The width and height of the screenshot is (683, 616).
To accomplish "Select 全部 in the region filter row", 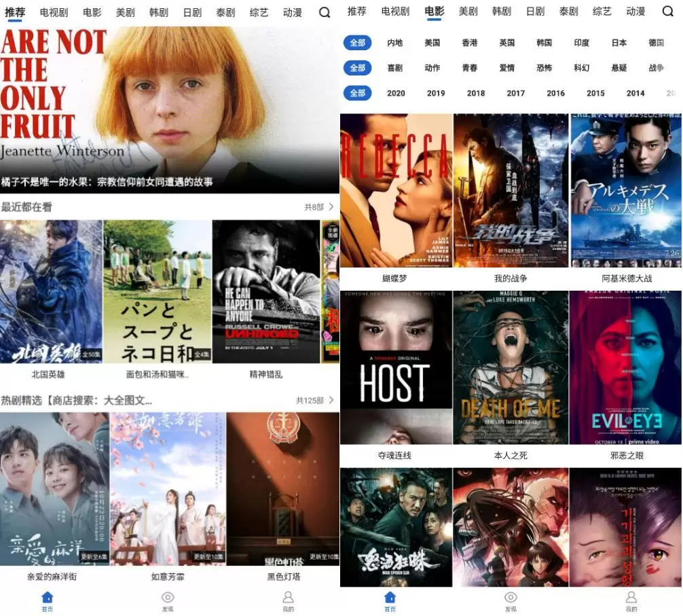I will coord(358,43).
